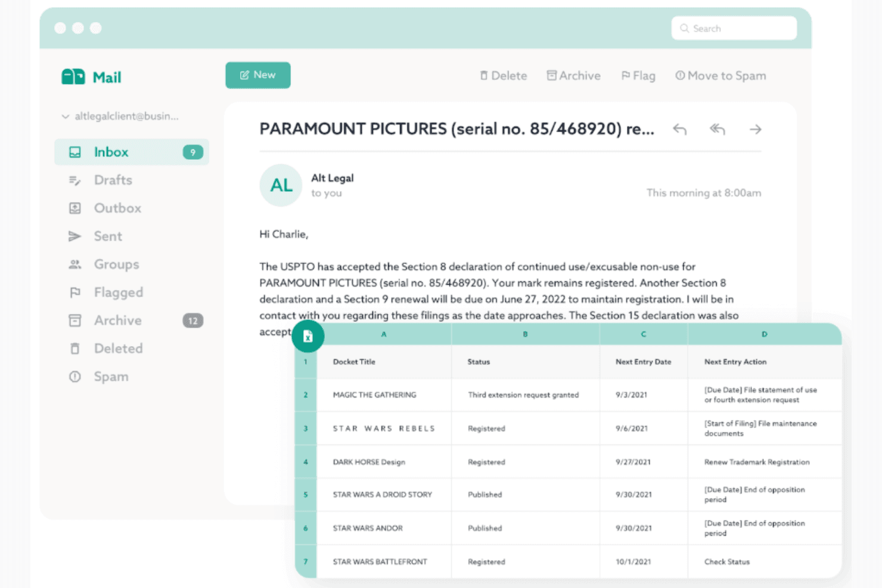Click the DARK HORSE Design cell
The width and height of the screenshot is (882, 588).
[384, 462]
